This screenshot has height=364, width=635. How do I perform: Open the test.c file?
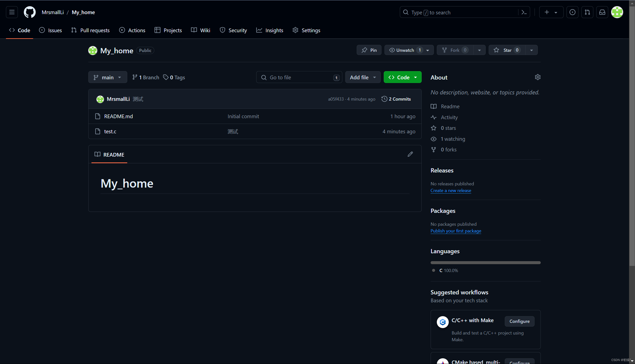pos(110,131)
